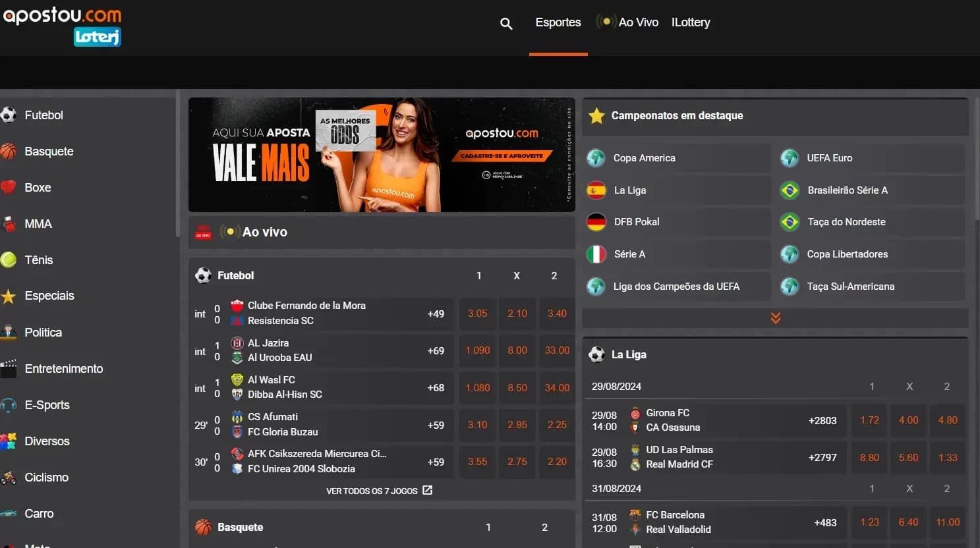Click the Basquete basketball sidebar icon
980x548 pixels.
click(8, 151)
